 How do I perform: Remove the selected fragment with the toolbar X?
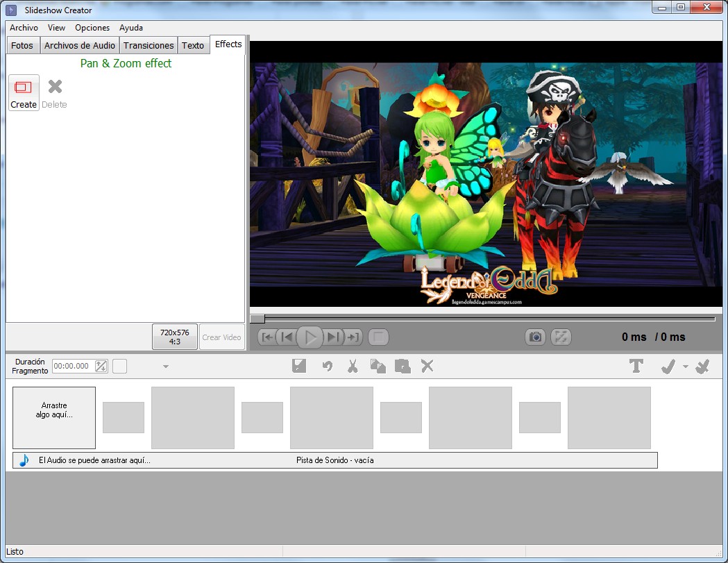coord(427,366)
